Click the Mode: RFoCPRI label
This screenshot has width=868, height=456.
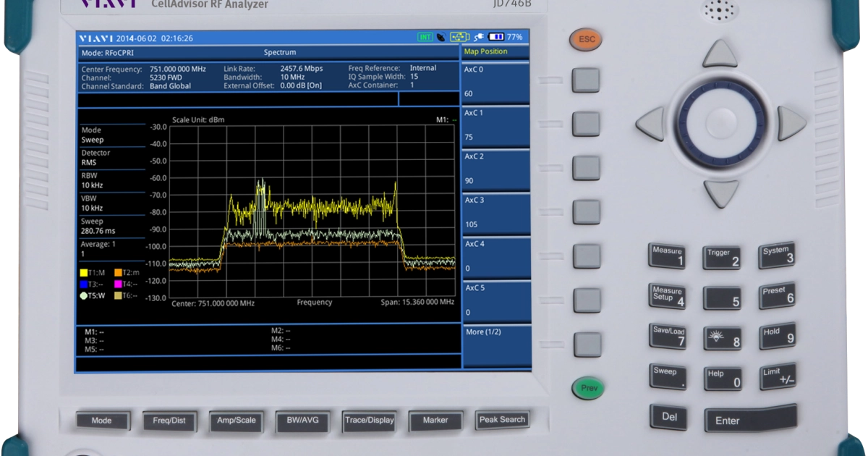[x=108, y=53]
